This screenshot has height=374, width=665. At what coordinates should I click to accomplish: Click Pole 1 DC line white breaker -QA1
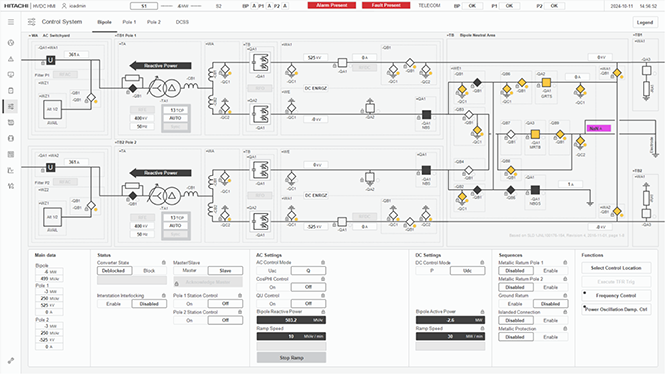pyautogui.click(x=342, y=63)
